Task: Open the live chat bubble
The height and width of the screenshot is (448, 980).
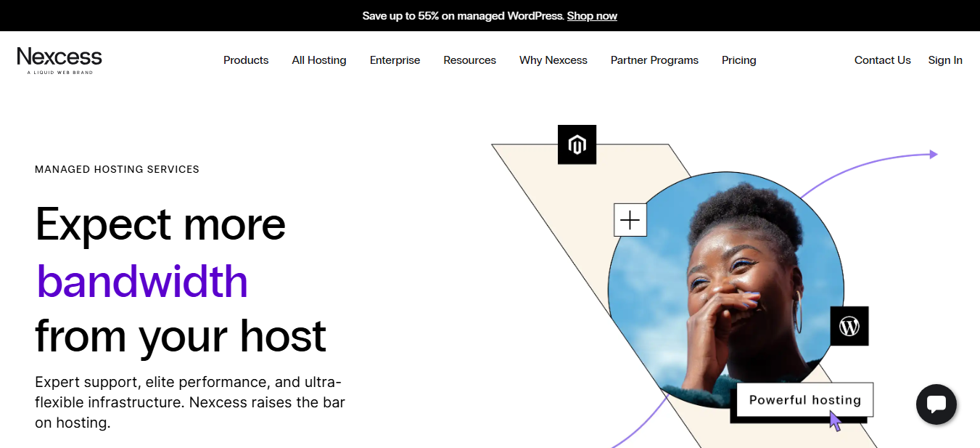Action: [x=936, y=404]
